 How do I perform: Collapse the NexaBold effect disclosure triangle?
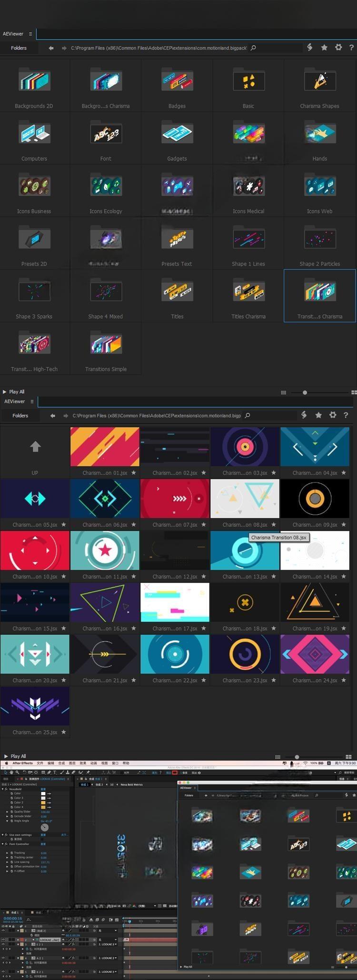coord(2,789)
